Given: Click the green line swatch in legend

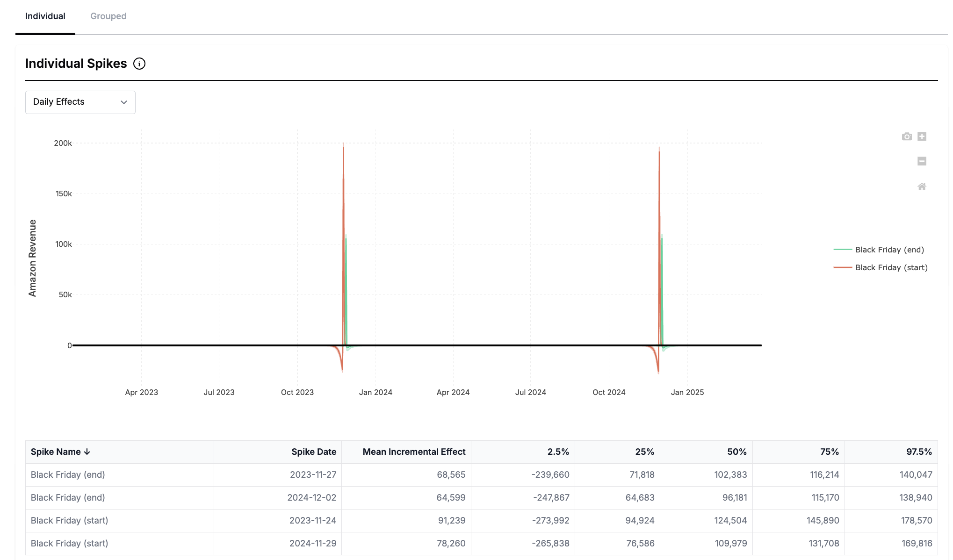Looking at the screenshot, I should pyautogui.click(x=843, y=250).
